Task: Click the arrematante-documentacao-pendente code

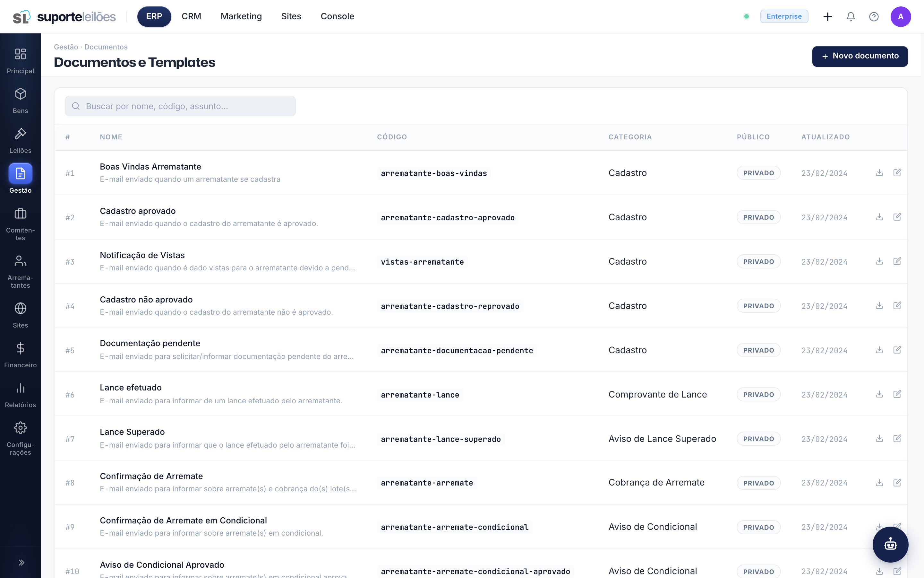Action: point(457,351)
